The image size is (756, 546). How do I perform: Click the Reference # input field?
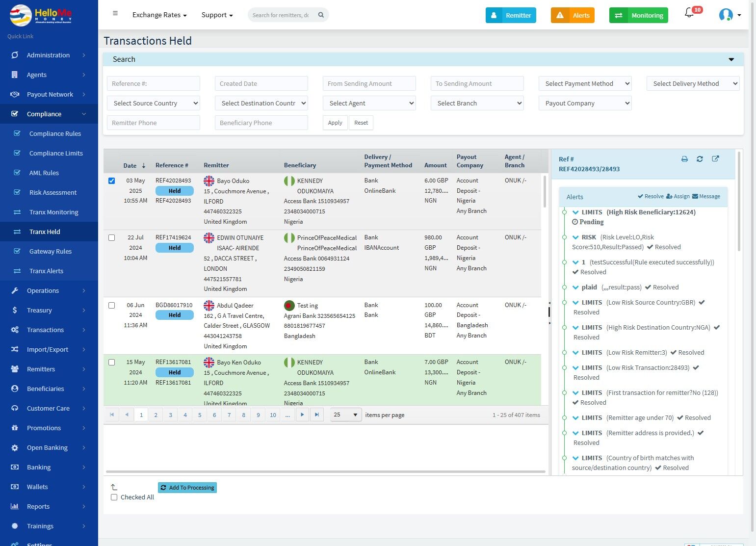click(153, 84)
